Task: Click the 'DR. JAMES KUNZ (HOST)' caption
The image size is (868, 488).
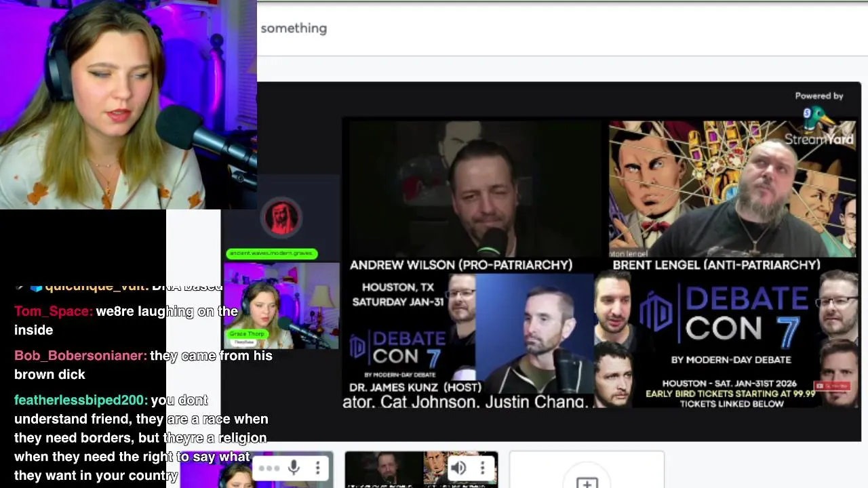Action: click(x=416, y=388)
